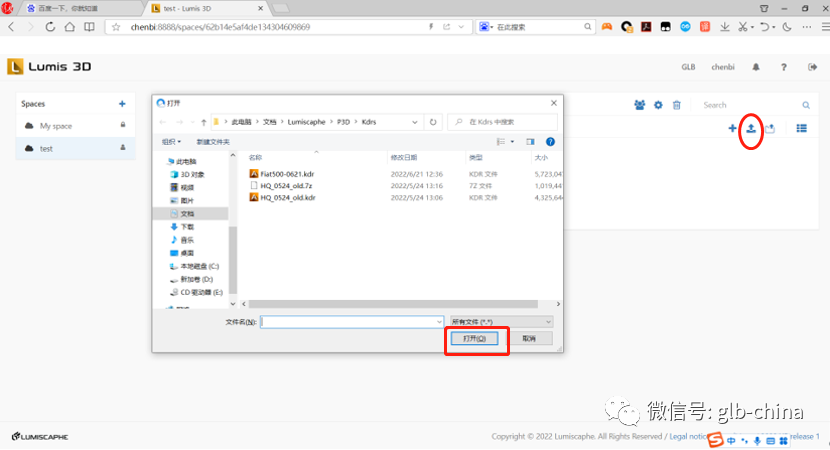Click the search magnifier in Lumis
This screenshot has height=450, width=830.
pos(806,105)
